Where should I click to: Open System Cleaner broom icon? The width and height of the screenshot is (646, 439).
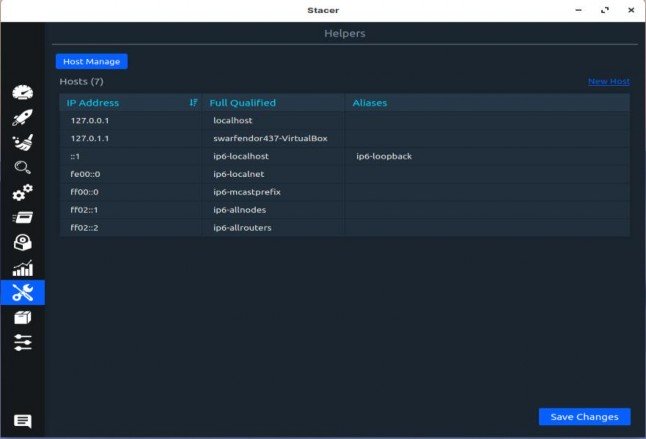click(x=23, y=142)
